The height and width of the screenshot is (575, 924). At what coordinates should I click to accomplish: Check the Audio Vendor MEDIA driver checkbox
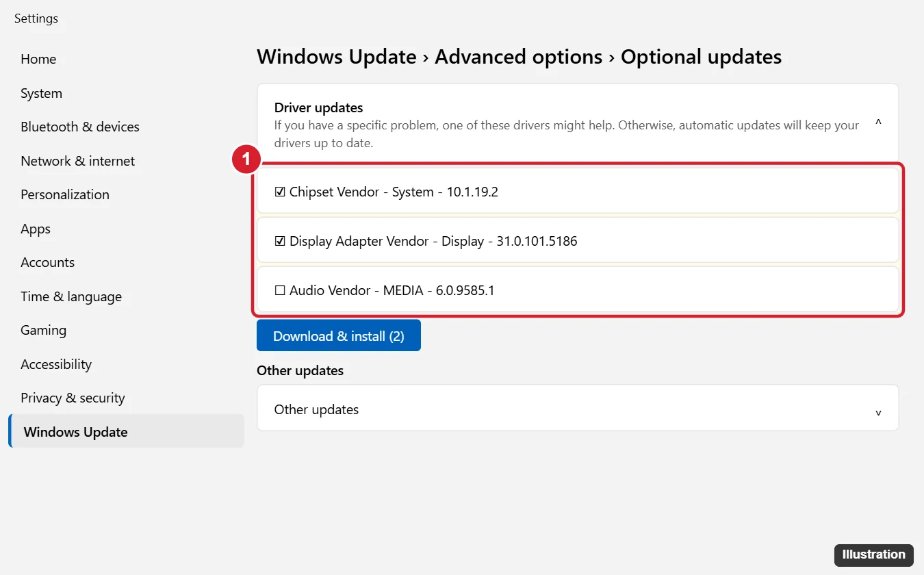(x=280, y=291)
